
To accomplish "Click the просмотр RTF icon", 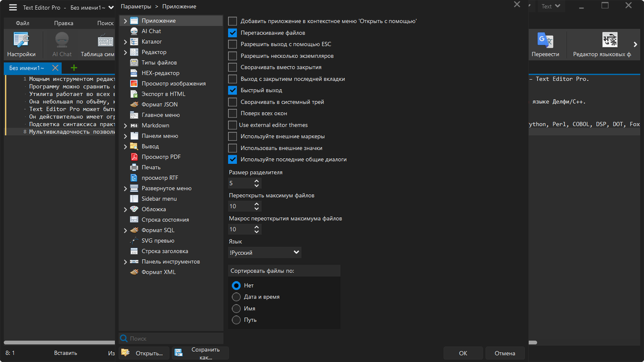I will tap(134, 178).
